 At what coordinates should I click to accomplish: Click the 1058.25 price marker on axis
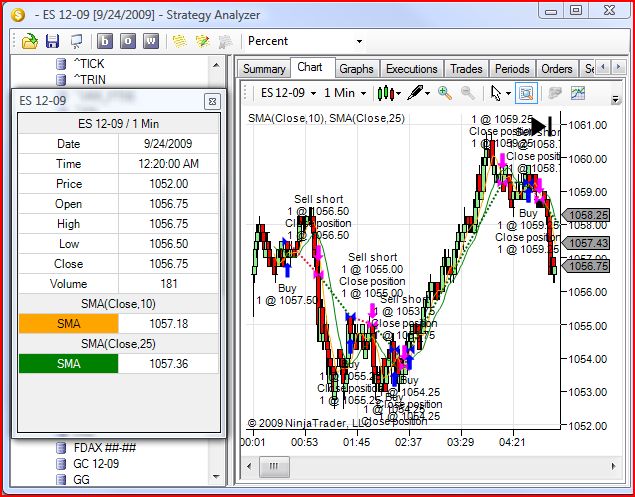pos(586,215)
